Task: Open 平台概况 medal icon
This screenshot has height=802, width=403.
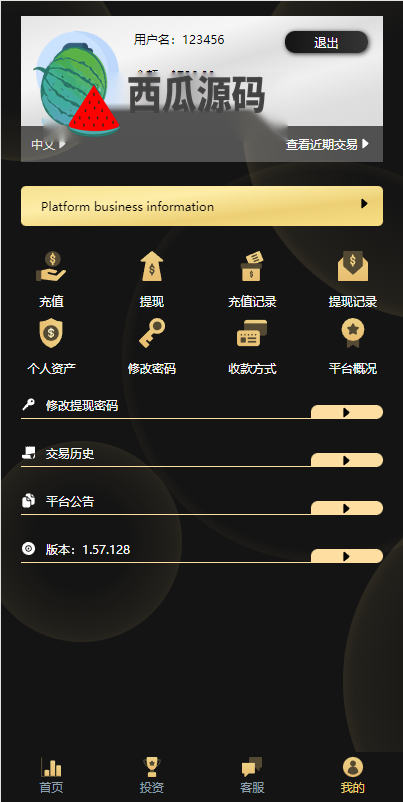Action: (x=353, y=333)
